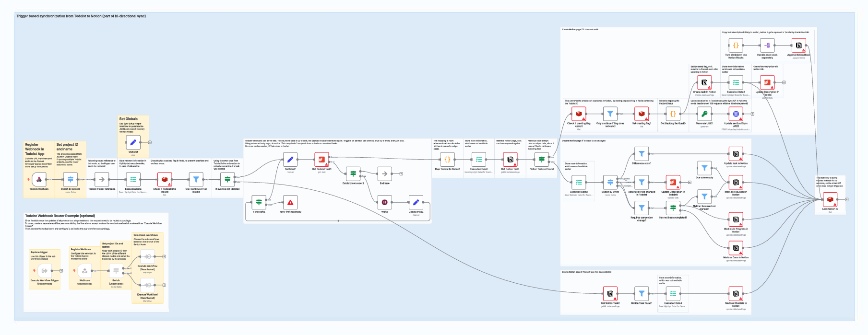This screenshot has height=335, width=868.
Task: Select the Map Todoist to Notion1 code node
Action: (x=447, y=160)
